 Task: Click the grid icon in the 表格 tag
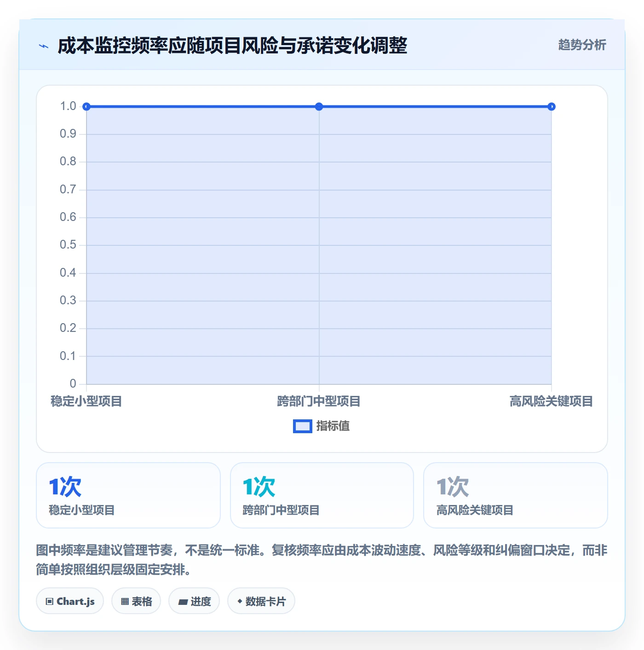tap(125, 601)
